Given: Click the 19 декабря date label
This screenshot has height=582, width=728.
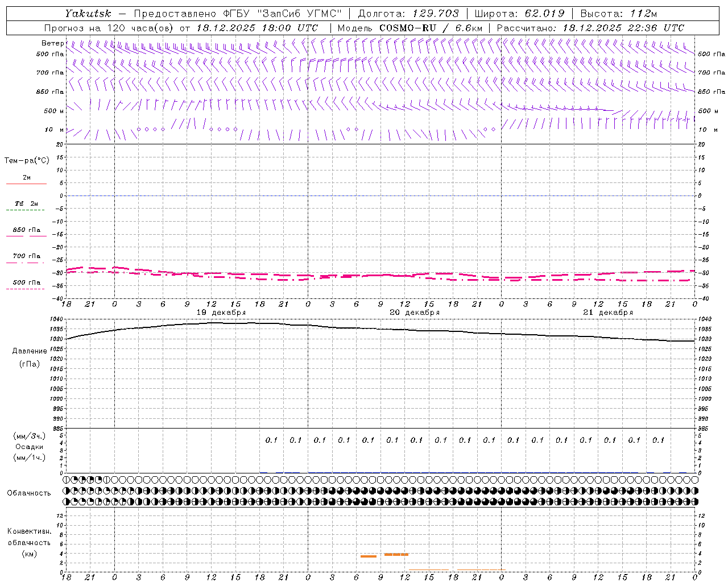Looking at the screenshot, I should [x=221, y=313].
